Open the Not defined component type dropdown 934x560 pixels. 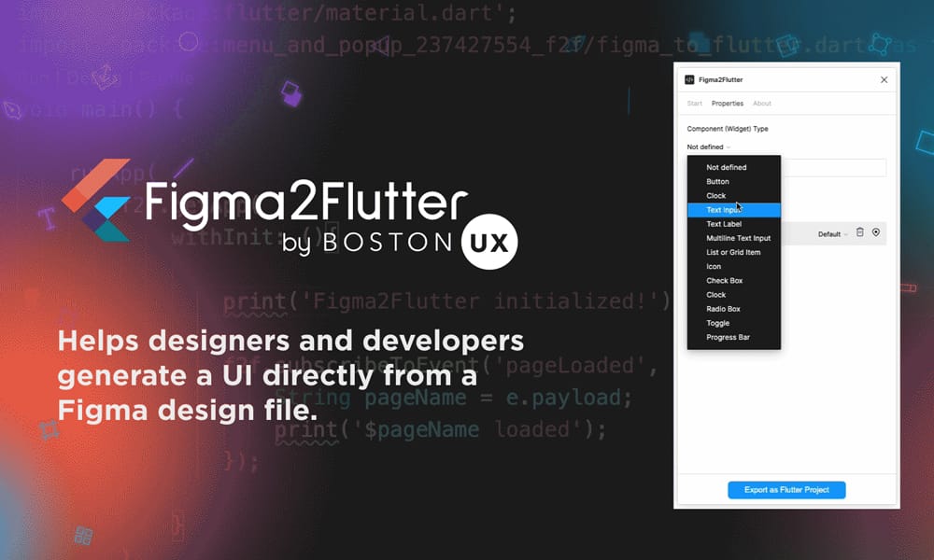pos(706,147)
